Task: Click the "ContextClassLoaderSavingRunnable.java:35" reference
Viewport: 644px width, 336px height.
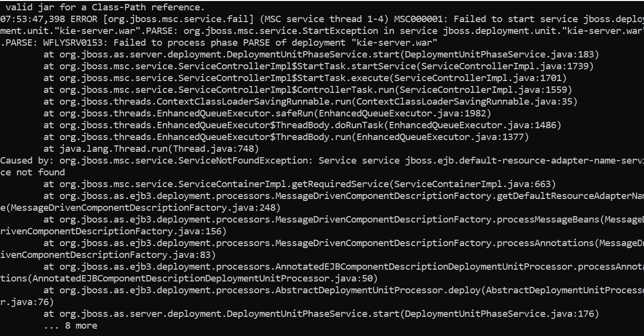Action: point(466,102)
